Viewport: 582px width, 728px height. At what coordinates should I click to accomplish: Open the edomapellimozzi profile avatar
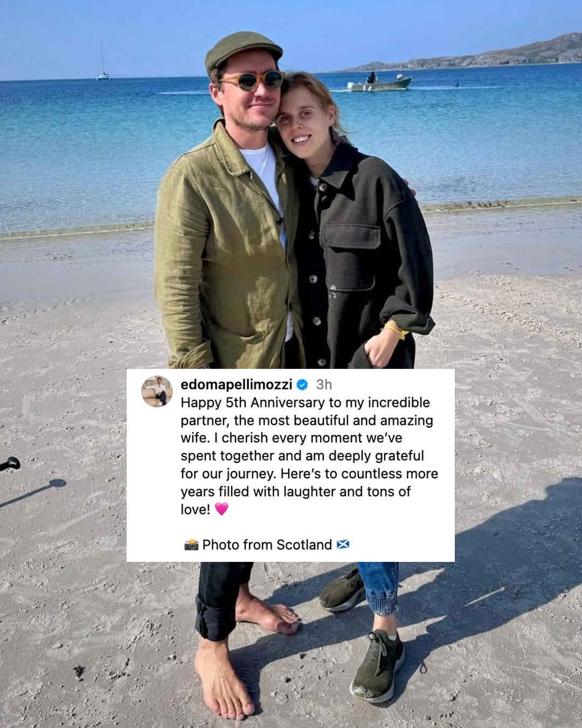click(156, 391)
